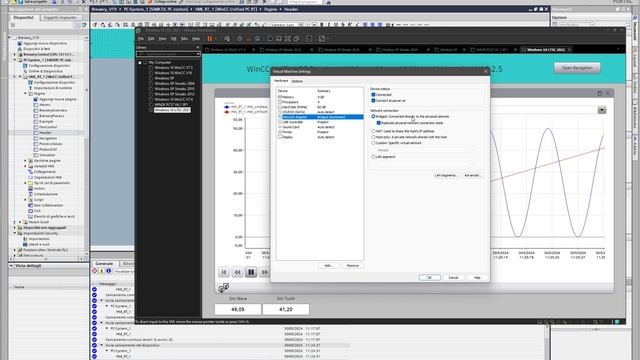Switch to Options tab in Virtual Machine Settings
This screenshot has width=640, height=360.
coord(297,81)
